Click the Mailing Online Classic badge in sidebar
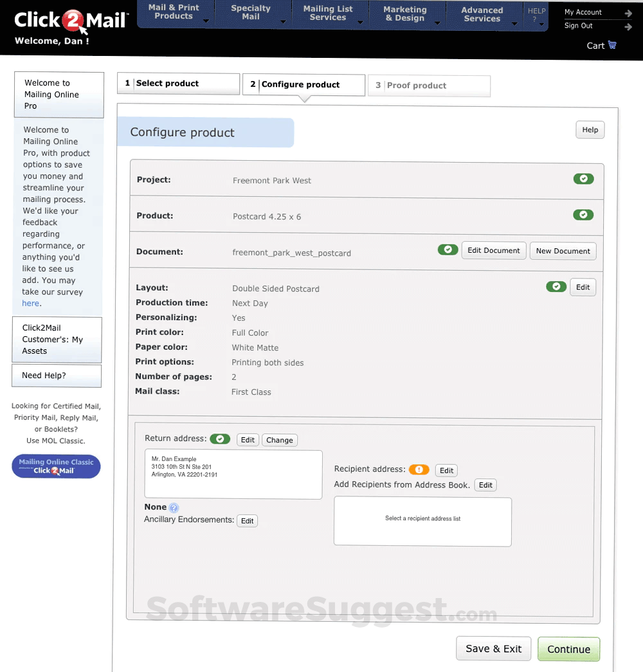The height and width of the screenshot is (672, 643). [x=56, y=466]
